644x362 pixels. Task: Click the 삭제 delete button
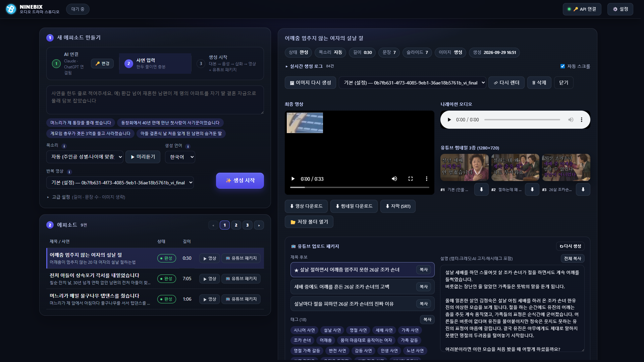(x=539, y=83)
